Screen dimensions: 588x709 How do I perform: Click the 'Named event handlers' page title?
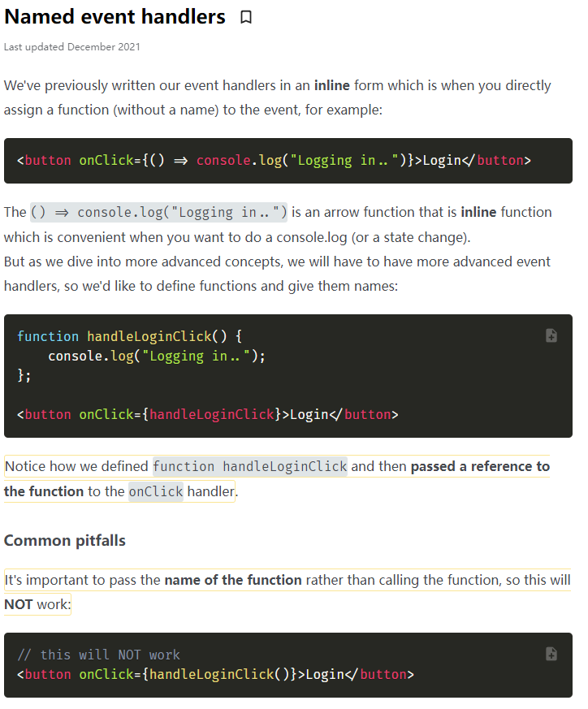pos(115,16)
